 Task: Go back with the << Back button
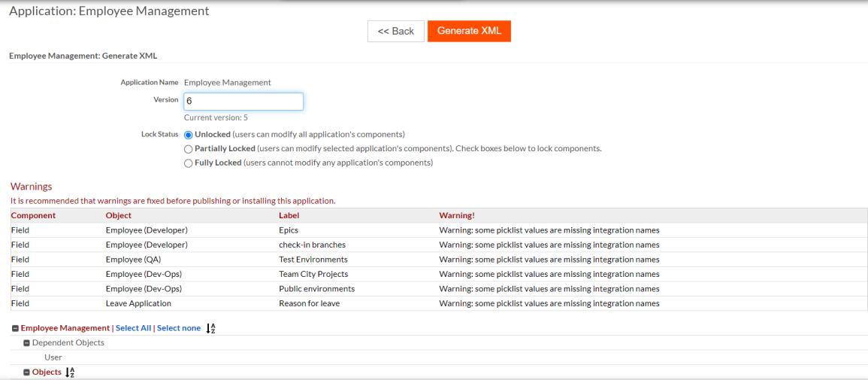pyautogui.click(x=395, y=31)
